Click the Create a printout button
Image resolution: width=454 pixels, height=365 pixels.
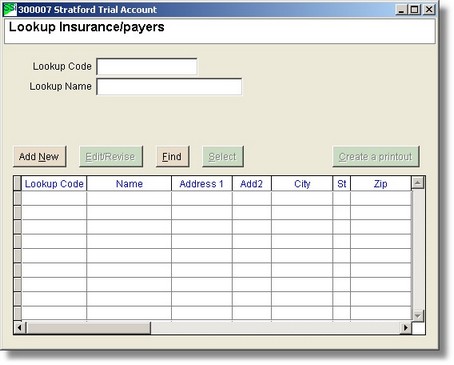tap(376, 156)
